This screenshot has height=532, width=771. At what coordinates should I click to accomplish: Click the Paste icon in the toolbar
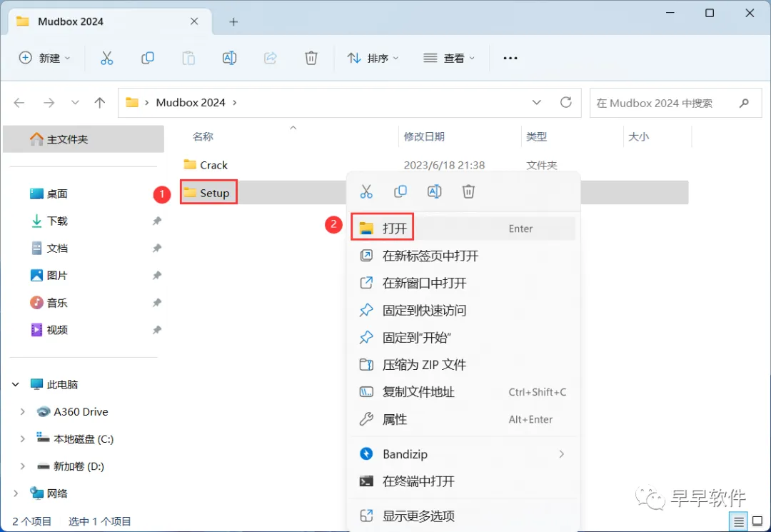[188, 58]
